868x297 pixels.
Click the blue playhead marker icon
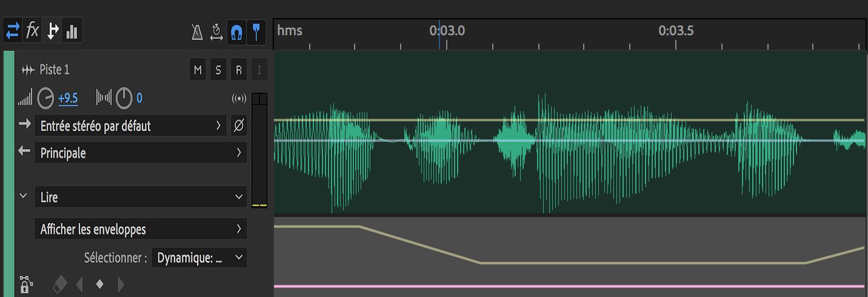coord(257,32)
